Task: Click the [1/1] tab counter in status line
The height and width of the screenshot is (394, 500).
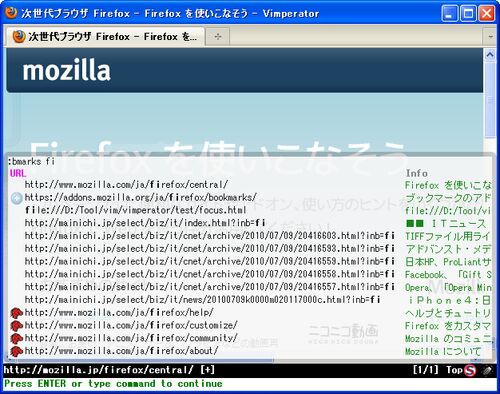Action: point(426,370)
